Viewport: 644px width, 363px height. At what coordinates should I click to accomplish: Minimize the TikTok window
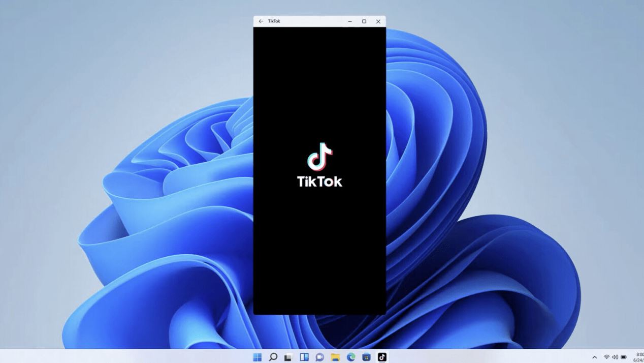coord(350,21)
